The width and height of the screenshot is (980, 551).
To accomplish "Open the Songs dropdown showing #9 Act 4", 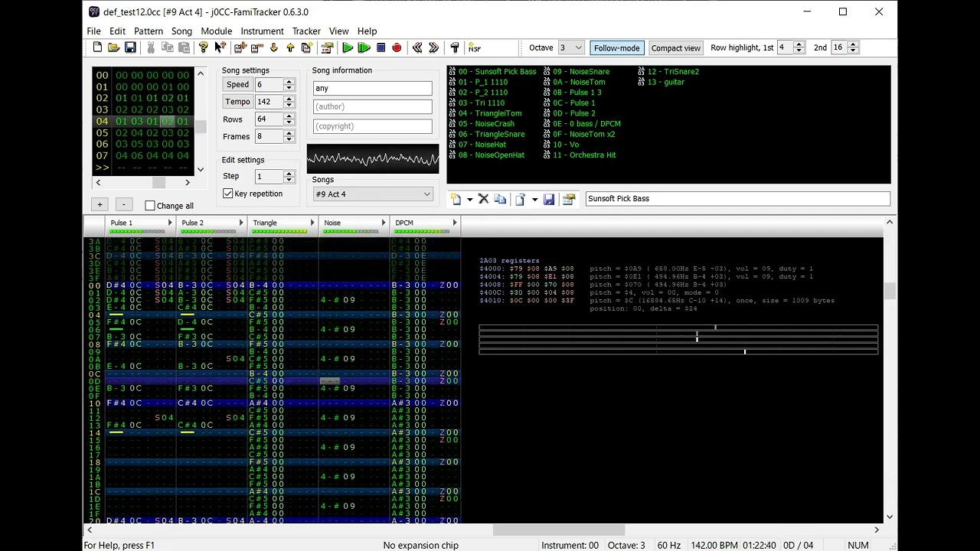I will 373,194.
